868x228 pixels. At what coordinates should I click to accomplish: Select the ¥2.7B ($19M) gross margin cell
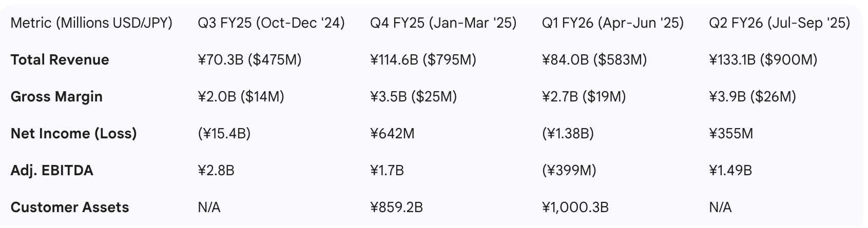click(584, 97)
